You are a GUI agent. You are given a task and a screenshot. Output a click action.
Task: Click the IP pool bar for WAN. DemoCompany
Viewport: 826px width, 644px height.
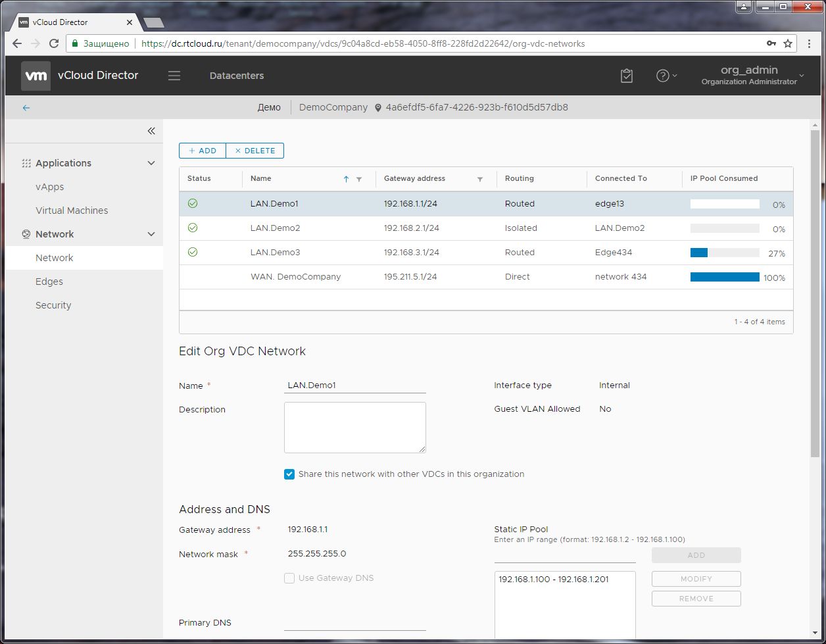tap(725, 277)
